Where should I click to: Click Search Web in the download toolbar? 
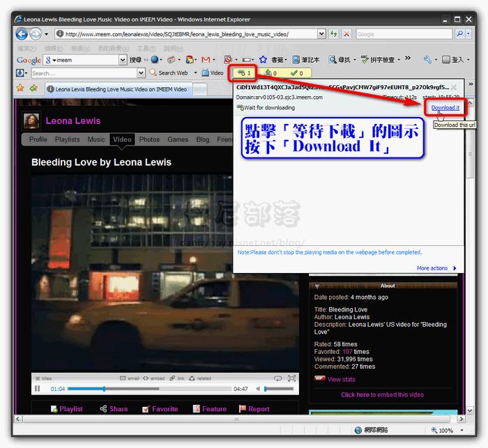point(169,72)
